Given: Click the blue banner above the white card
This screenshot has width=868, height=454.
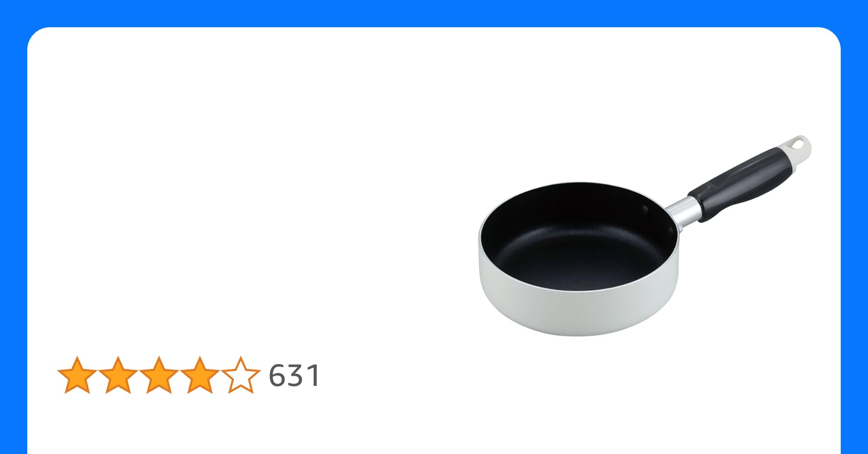Looking at the screenshot, I should point(434,13).
